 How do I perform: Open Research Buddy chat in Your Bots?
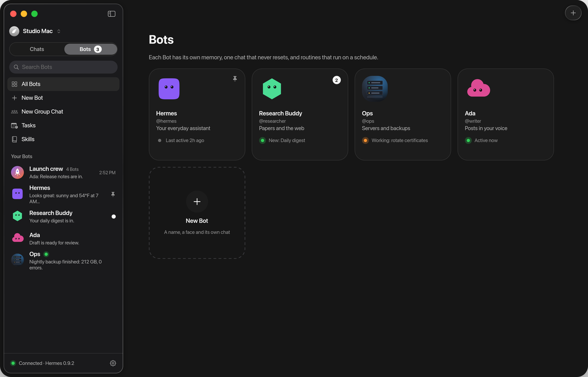(x=63, y=217)
